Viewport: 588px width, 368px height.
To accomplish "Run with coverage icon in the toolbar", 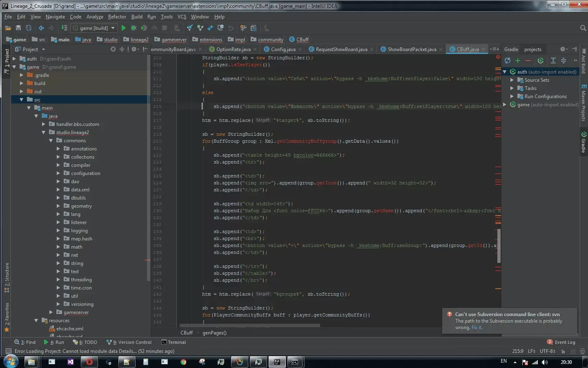I will point(144,28).
